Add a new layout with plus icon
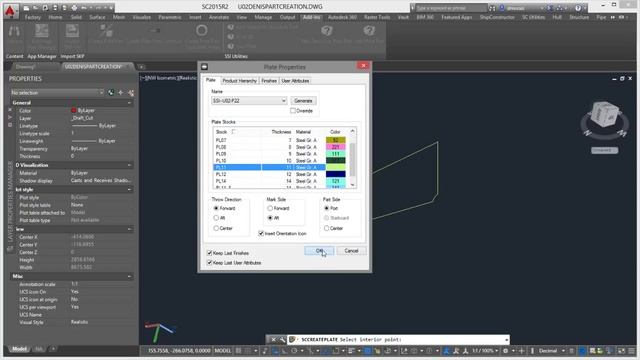640x360 pixels. click(x=53, y=349)
